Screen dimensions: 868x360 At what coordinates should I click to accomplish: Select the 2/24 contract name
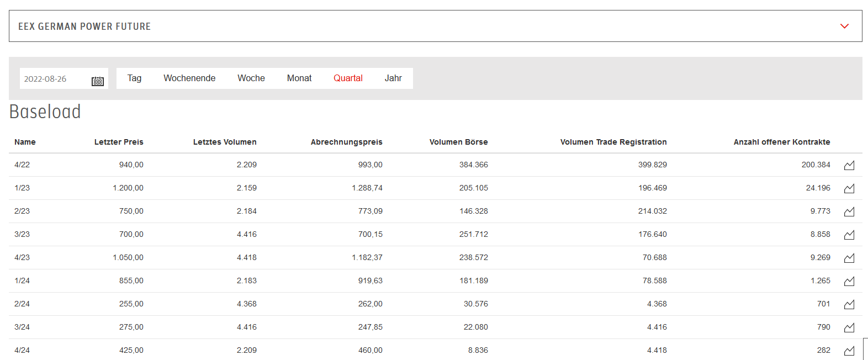(x=22, y=304)
